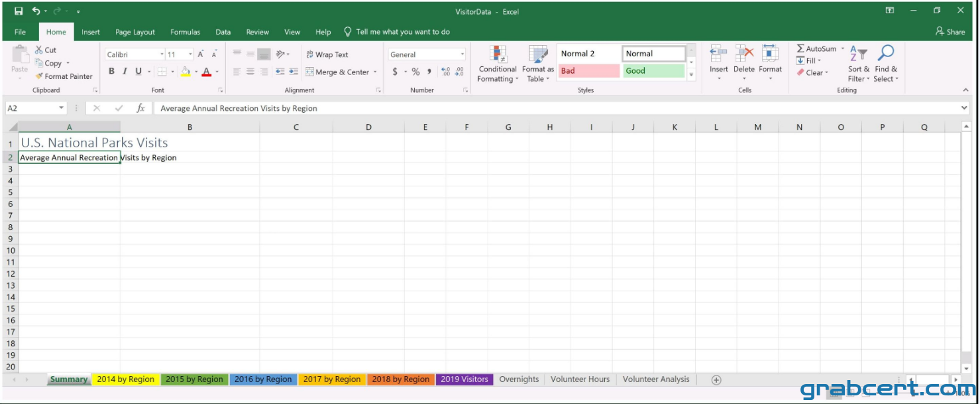Toggle Bold formatting

pos(111,72)
